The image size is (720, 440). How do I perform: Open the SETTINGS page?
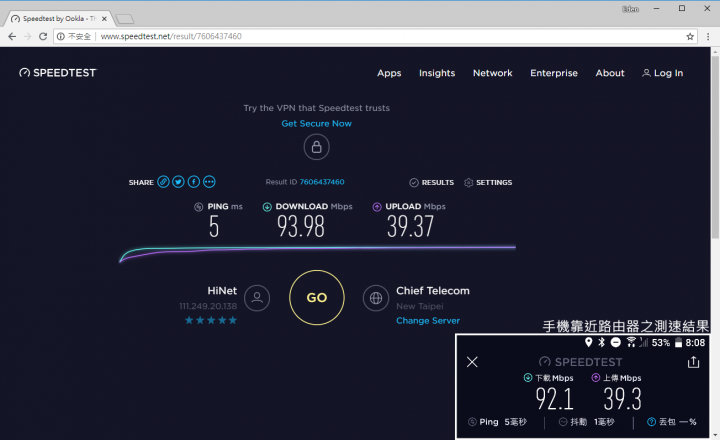point(488,182)
